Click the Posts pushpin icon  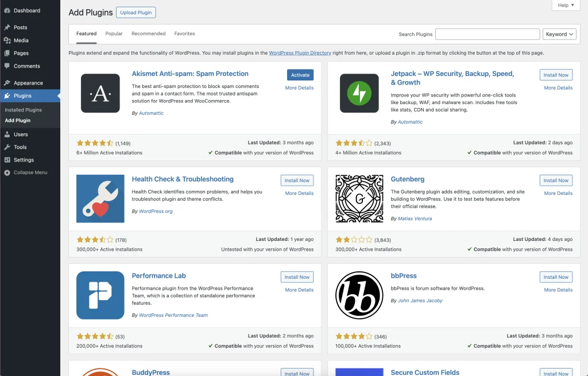coord(7,28)
